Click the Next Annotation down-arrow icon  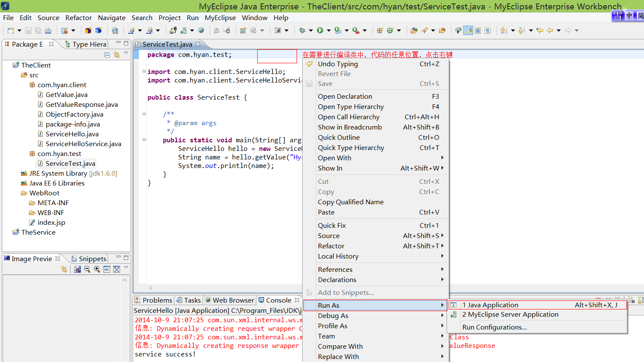(503, 30)
